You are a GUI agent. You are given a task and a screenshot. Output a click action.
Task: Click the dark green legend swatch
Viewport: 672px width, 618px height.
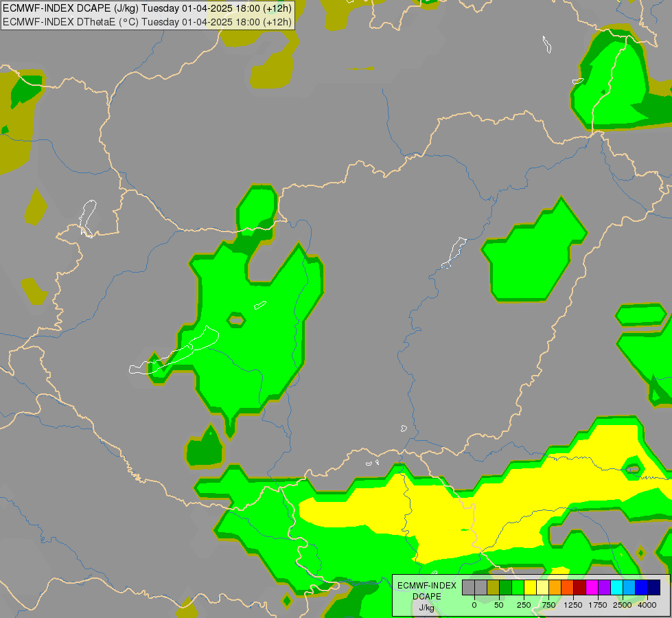[506, 588]
